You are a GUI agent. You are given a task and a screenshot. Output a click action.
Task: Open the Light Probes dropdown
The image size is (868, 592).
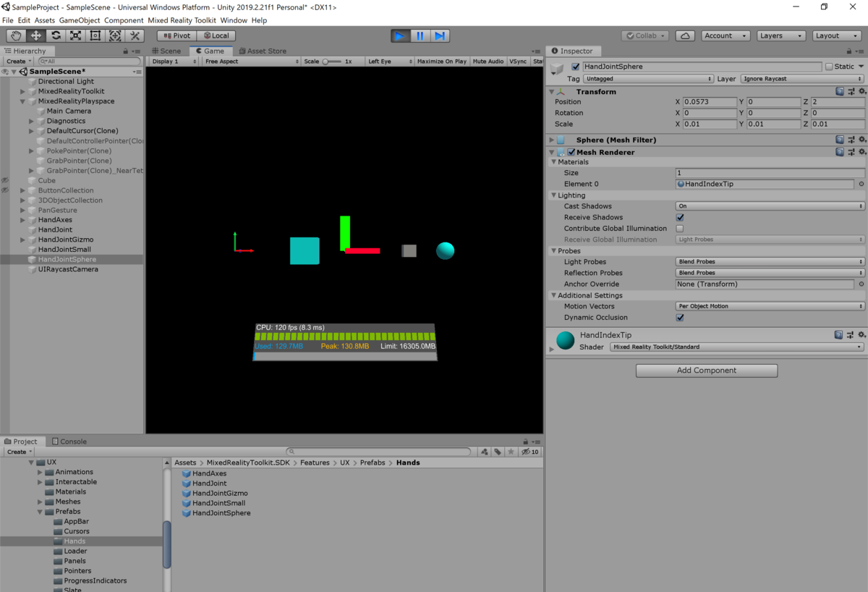tap(770, 262)
